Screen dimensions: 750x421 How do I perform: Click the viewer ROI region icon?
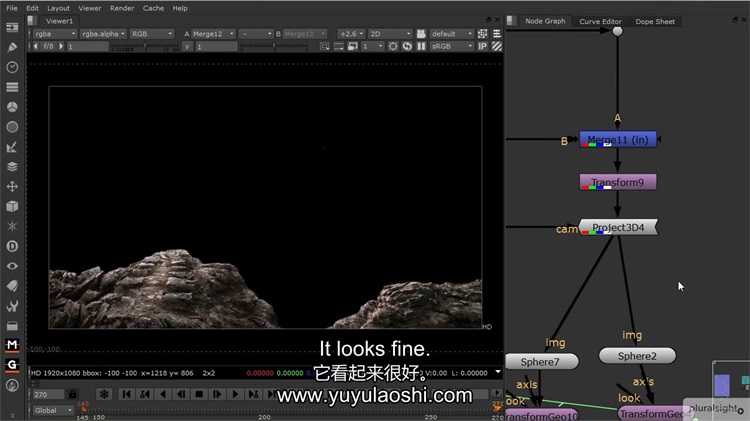[x=325, y=46]
